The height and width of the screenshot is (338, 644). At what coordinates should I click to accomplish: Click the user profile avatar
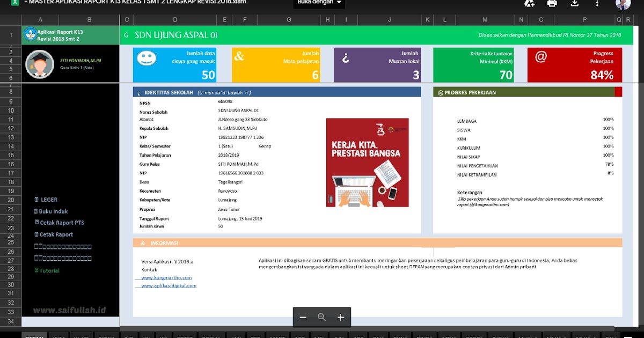(624, 4)
